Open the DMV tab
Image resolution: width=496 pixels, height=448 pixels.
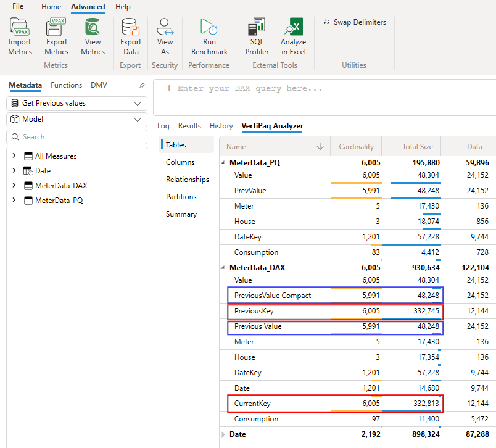click(99, 85)
